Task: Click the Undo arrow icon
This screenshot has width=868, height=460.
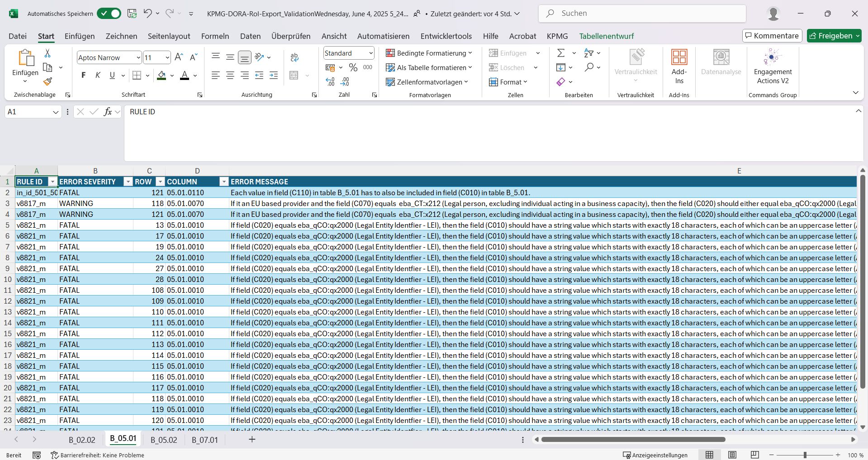Action: point(147,14)
